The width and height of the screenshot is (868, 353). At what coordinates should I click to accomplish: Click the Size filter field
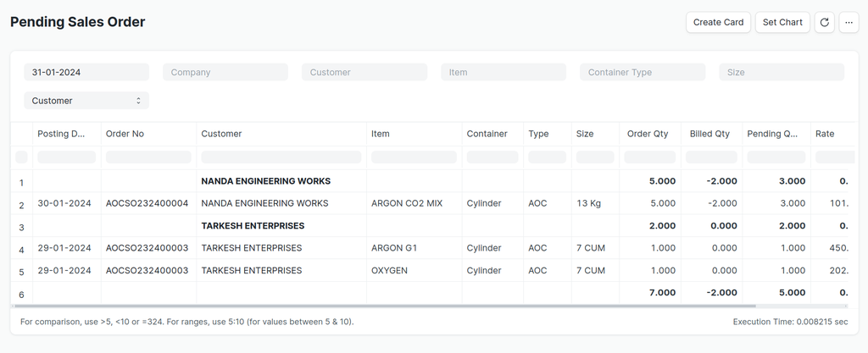tap(782, 73)
